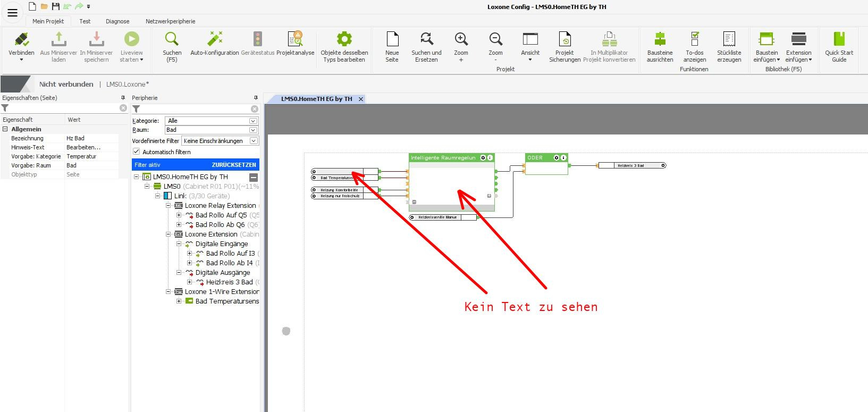
Task: Open quick access toolbar customization arrow
Action: [x=89, y=7]
